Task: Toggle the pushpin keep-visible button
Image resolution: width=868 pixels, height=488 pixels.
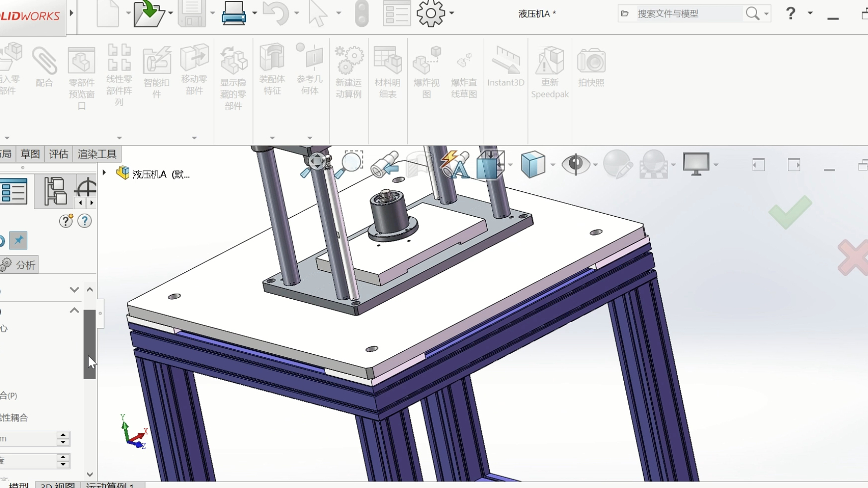Action: [18, 241]
